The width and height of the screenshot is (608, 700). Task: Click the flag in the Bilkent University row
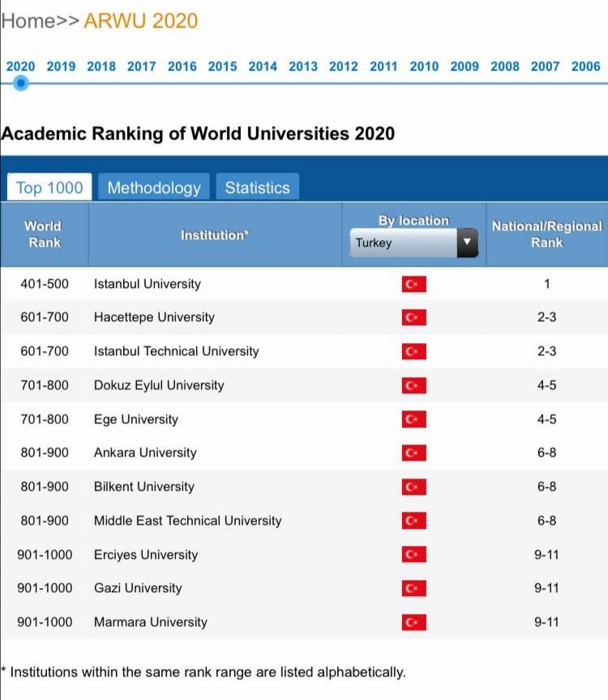[413, 487]
